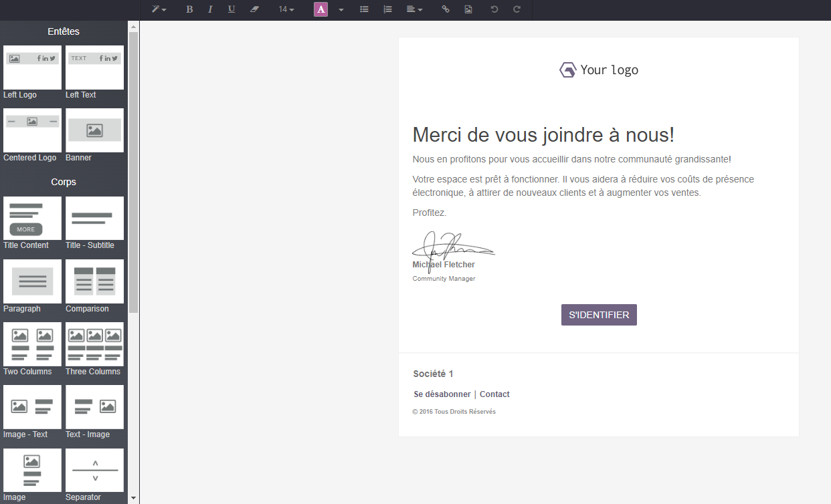Select the Image body block

(x=32, y=475)
